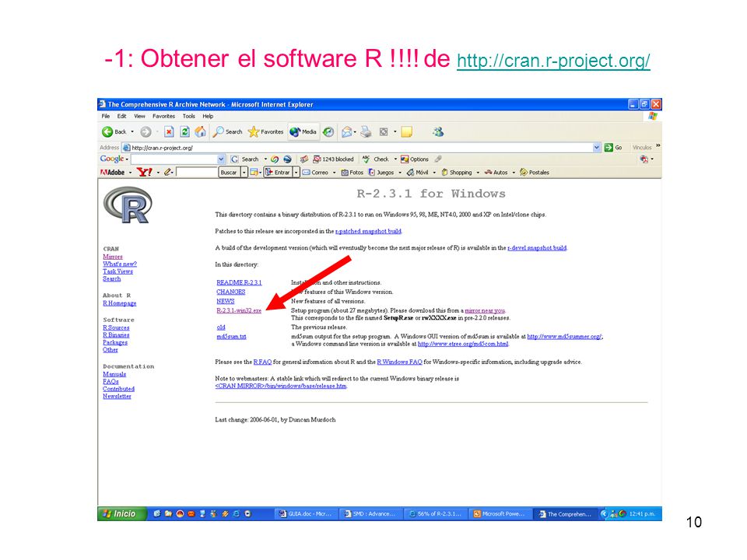
Task: Open the Help menu
Action: tap(208, 116)
